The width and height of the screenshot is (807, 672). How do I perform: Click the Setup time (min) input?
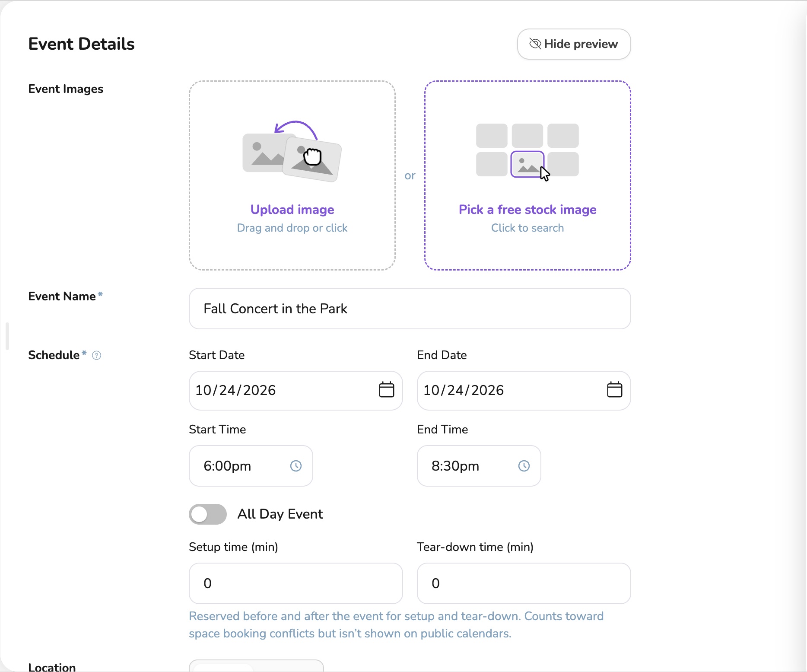[x=295, y=583]
